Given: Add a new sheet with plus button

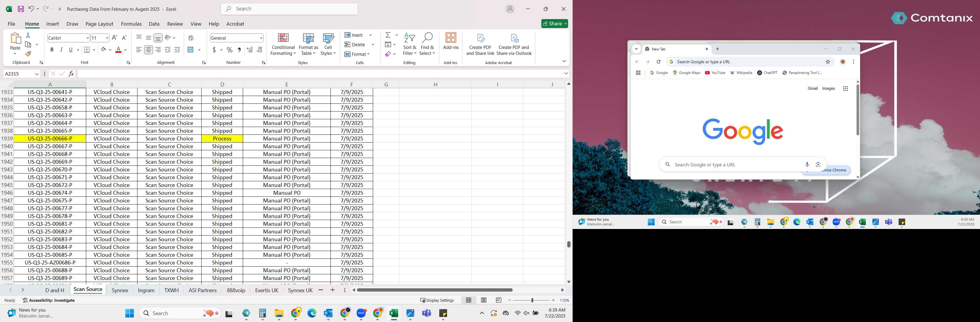Looking at the screenshot, I should [x=333, y=290].
